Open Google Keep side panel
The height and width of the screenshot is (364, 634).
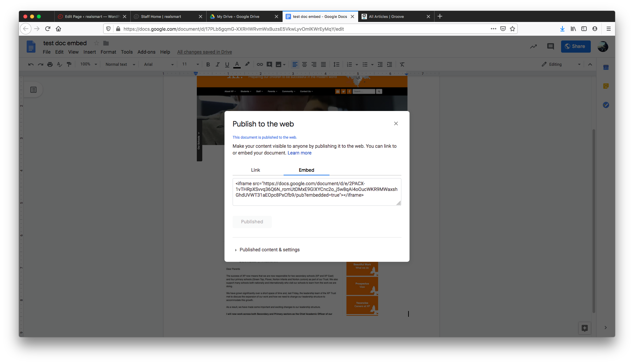coord(606,86)
